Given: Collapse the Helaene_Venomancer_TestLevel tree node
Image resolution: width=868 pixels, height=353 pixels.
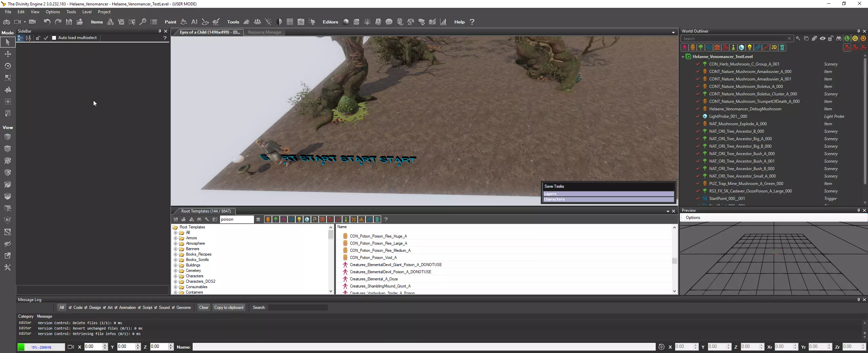Looking at the screenshot, I should [683, 57].
